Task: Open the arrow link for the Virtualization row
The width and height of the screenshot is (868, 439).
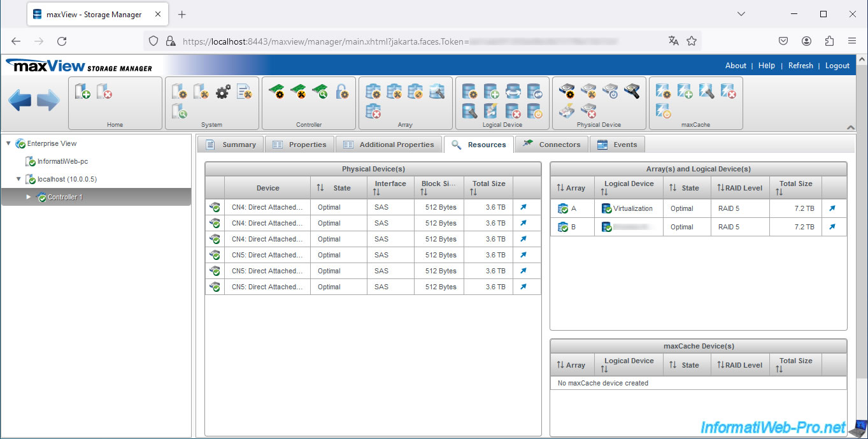Action: (832, 208)
